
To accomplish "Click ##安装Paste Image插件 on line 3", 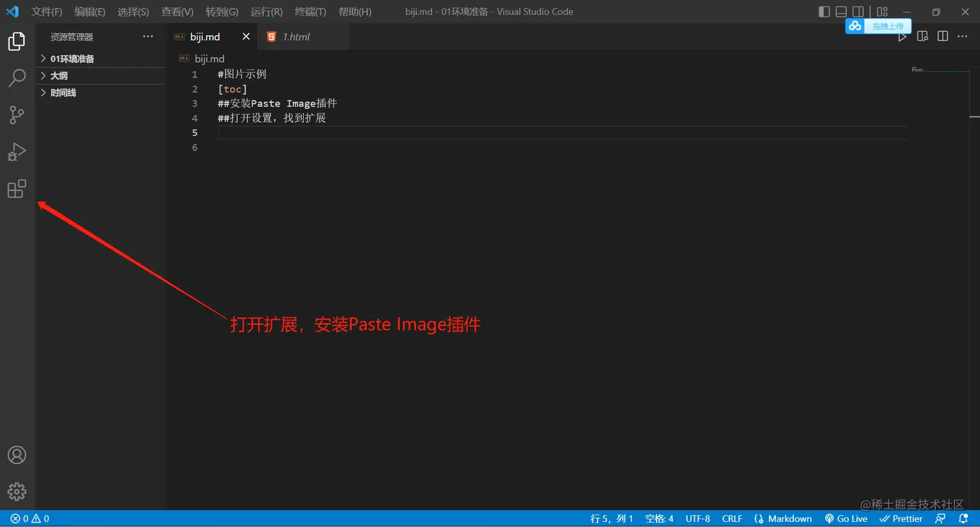I will pos(277,103).
